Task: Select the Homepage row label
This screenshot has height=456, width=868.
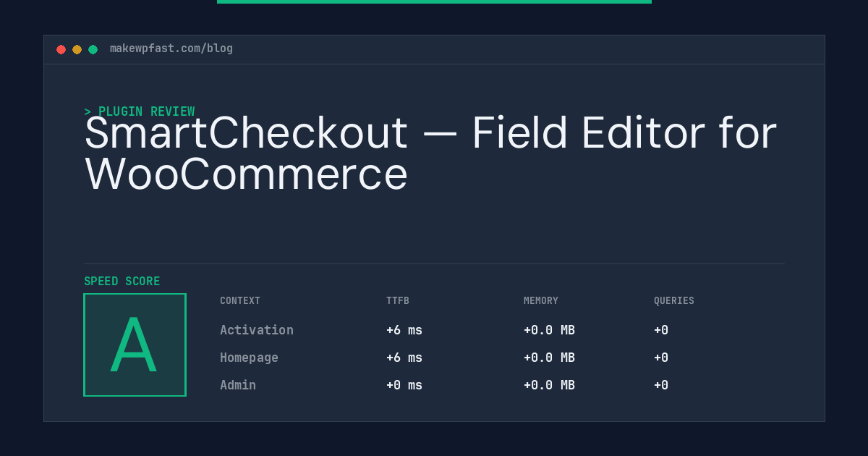Action: pyautogui.click(x=249, y=358)
